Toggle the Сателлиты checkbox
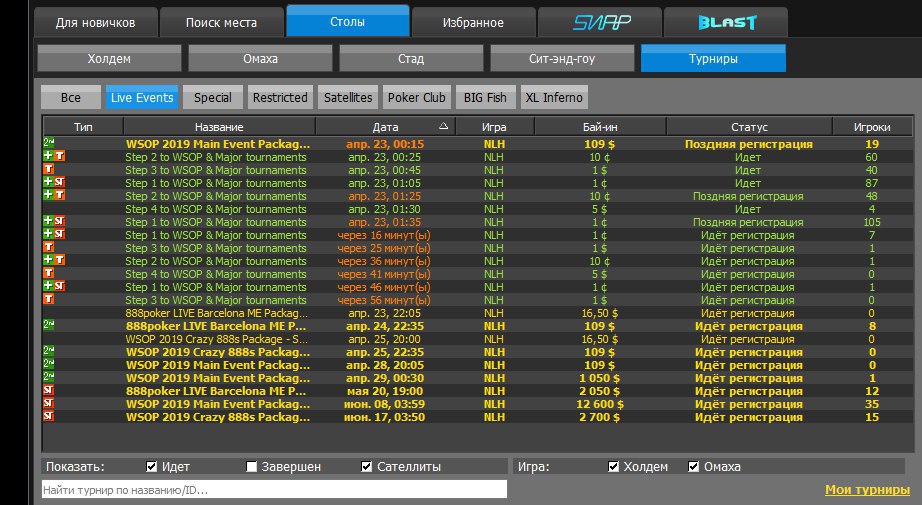Viewport: 922px width, 505px height. (367, 467)
